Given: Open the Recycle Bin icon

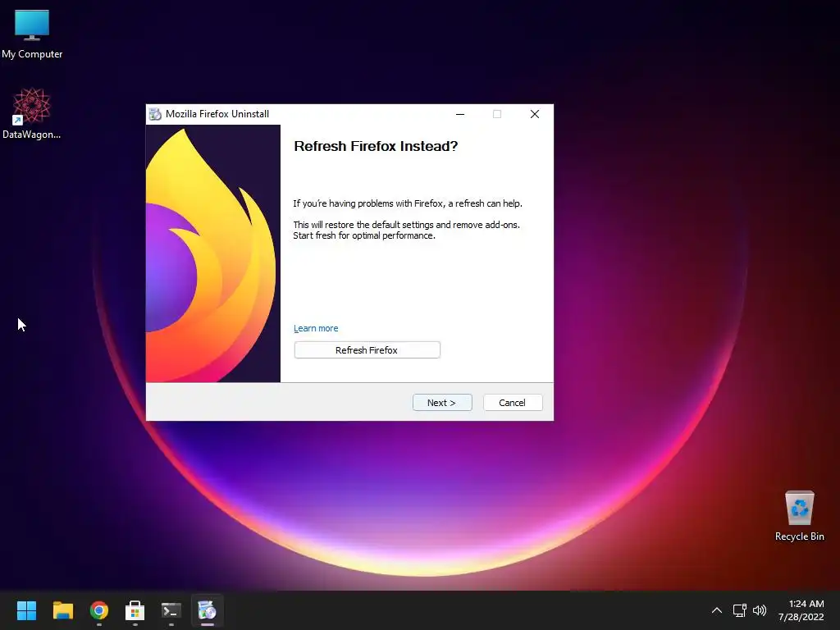Looking at the screenshot, I should click(x=799, y=515).
